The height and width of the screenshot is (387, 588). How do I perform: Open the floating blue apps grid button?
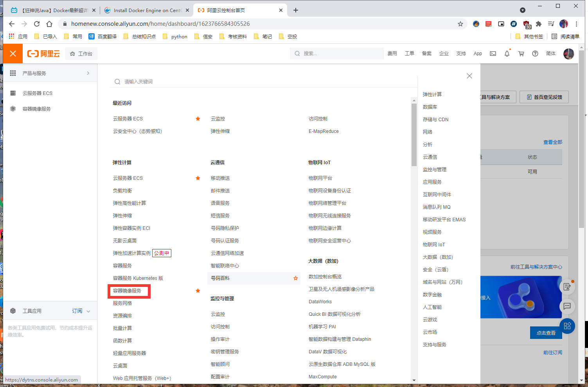567,326
